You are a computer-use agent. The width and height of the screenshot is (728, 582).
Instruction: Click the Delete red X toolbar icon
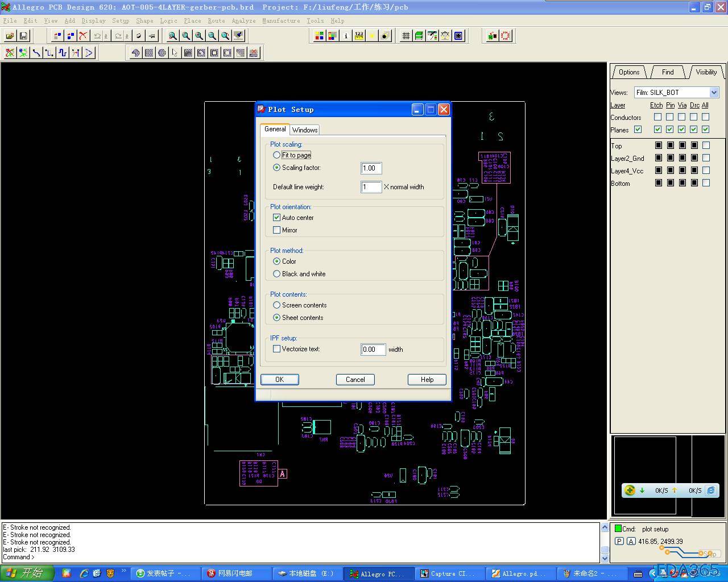coord(83,36)
